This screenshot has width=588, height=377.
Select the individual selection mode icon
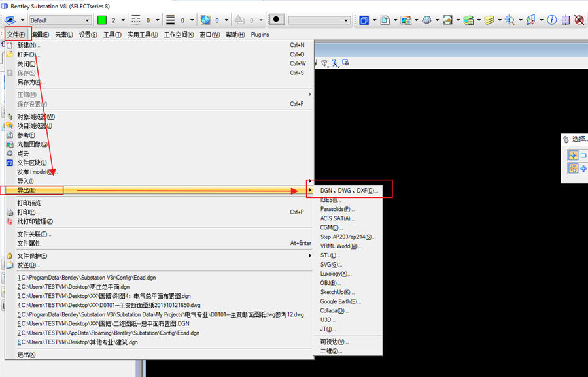tap(573, 155)
